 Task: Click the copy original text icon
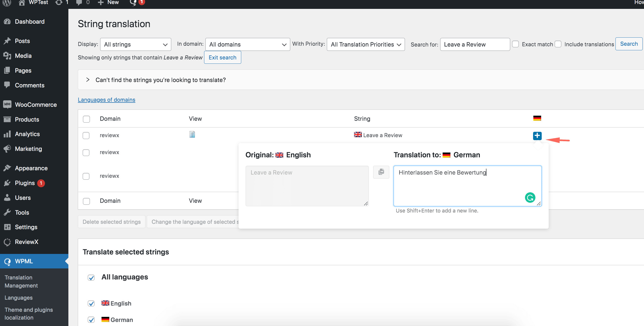click(x=381, y=172)
